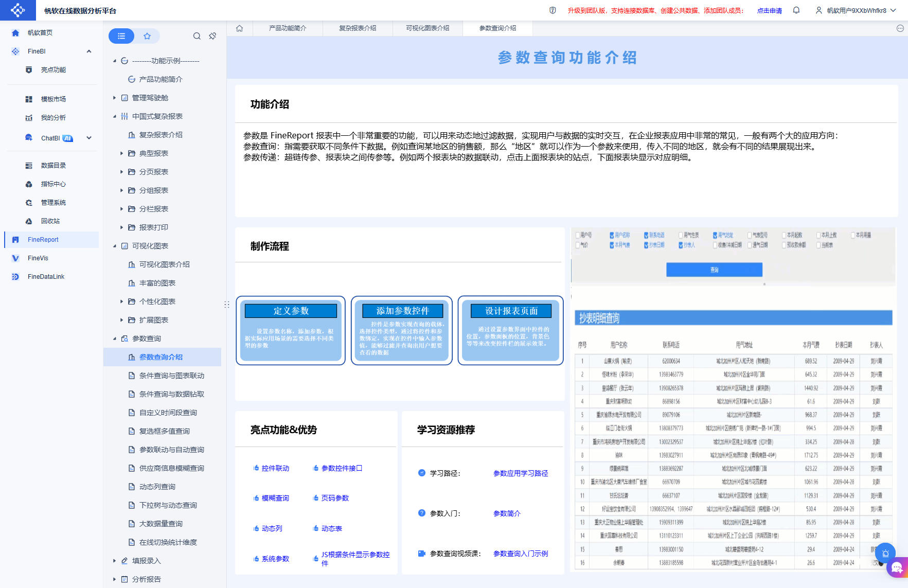The width and height of the screenshot is (908, 588).
Task: Click the home icon tab
Action: (239, 28)
